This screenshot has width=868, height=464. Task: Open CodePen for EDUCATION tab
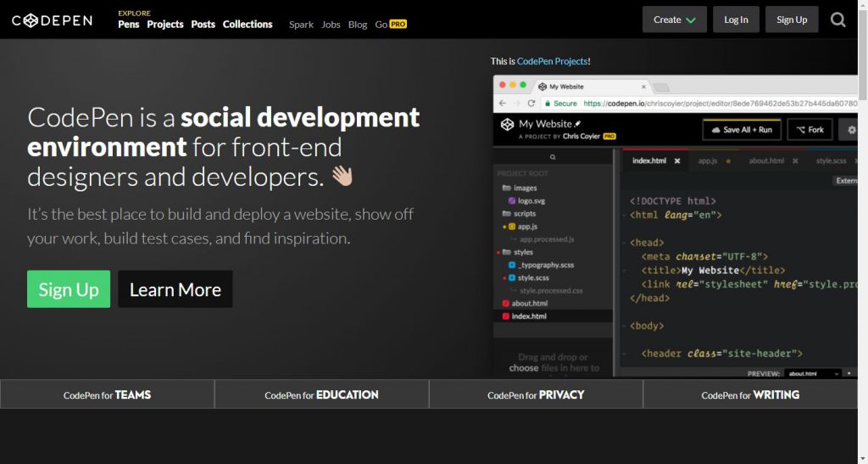pos(321,394)
